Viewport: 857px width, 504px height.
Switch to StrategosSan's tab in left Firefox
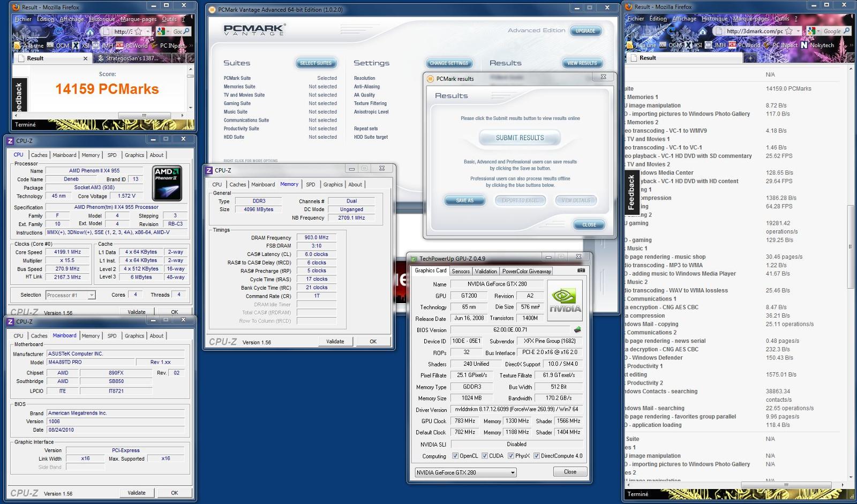[133, 58]
